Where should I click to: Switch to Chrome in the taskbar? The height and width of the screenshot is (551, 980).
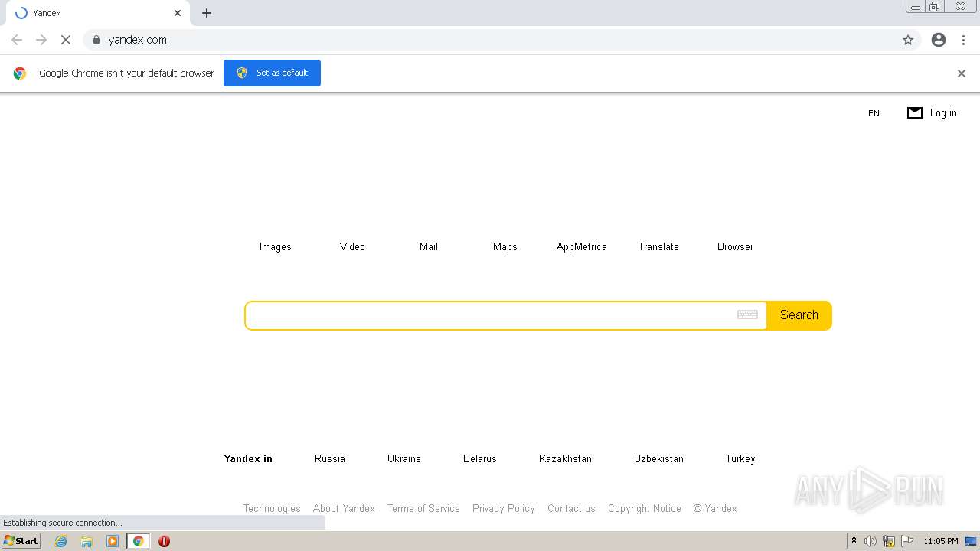[x=138, y=541]
